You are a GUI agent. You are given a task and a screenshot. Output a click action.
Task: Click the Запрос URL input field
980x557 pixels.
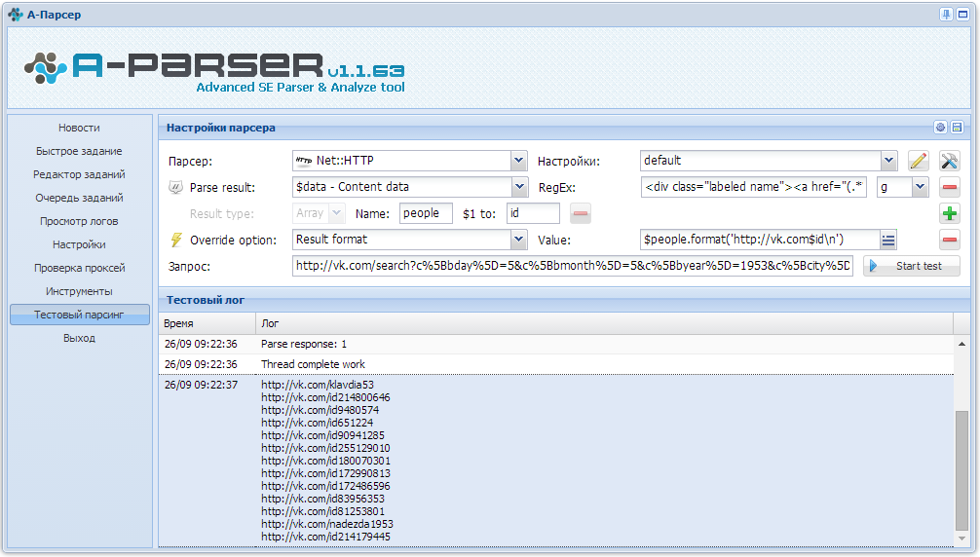(573, 266)
